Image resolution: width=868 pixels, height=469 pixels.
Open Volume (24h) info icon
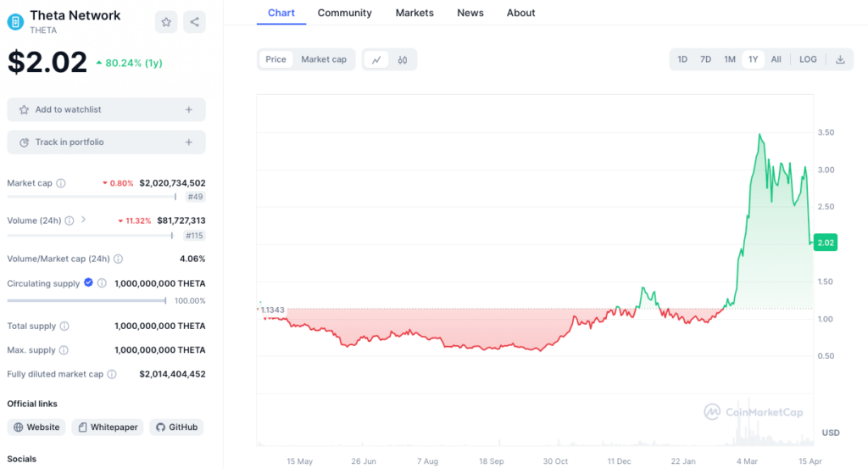pyautogui.click(x=70, y=221)
